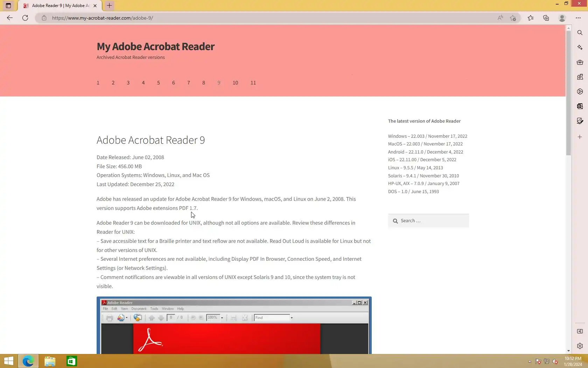Go to version 6 page

[x=174, y=83]
